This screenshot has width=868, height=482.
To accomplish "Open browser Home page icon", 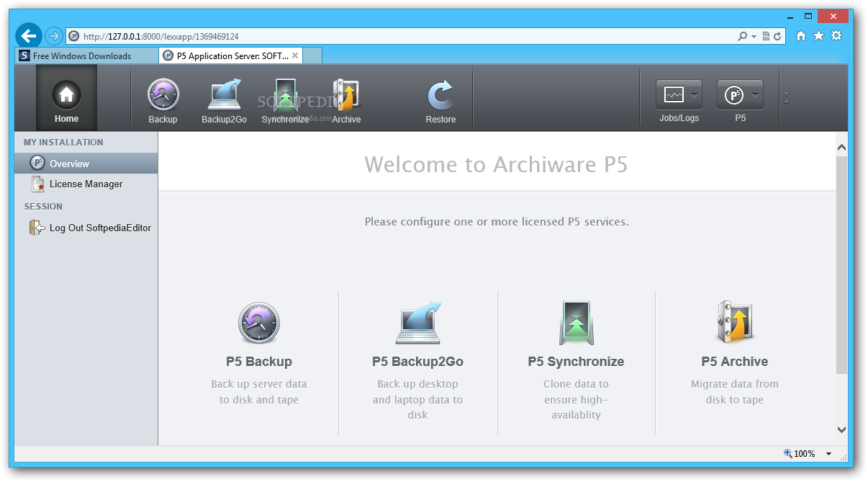I will pyautogui.click(x=801, y=36).
